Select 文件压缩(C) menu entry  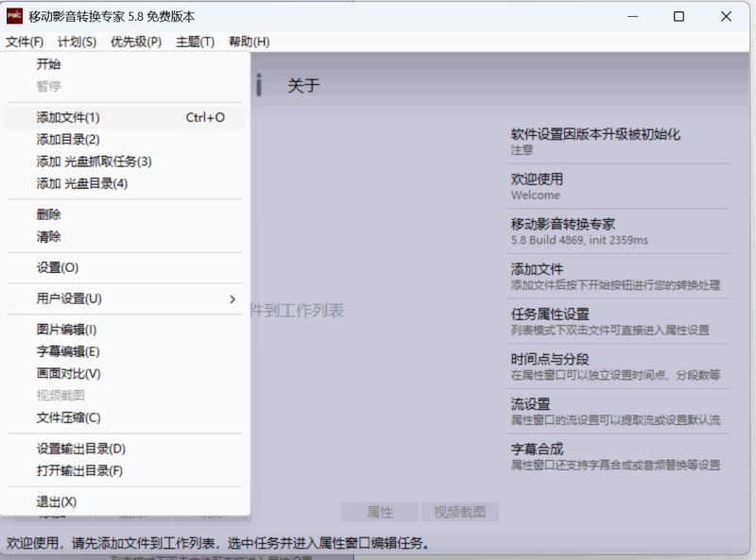point(125,417)
